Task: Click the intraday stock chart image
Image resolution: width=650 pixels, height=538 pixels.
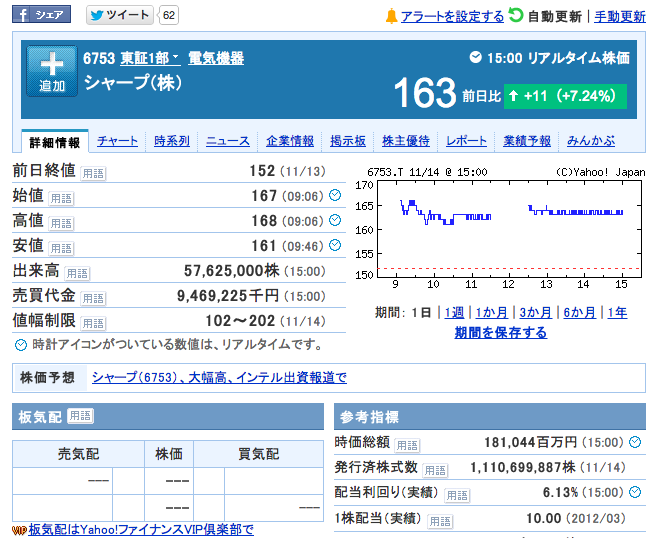Action: pos(500,228)
